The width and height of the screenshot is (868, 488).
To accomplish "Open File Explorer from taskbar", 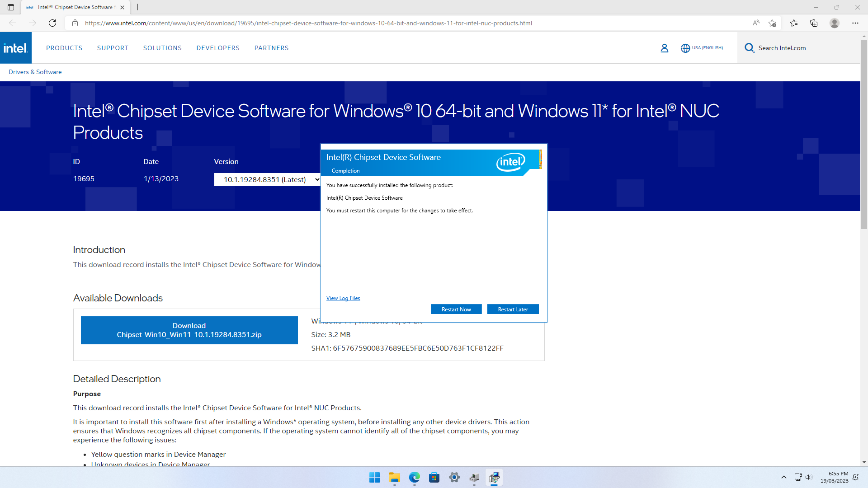I will pyautogui.click(x=395, y=478).
